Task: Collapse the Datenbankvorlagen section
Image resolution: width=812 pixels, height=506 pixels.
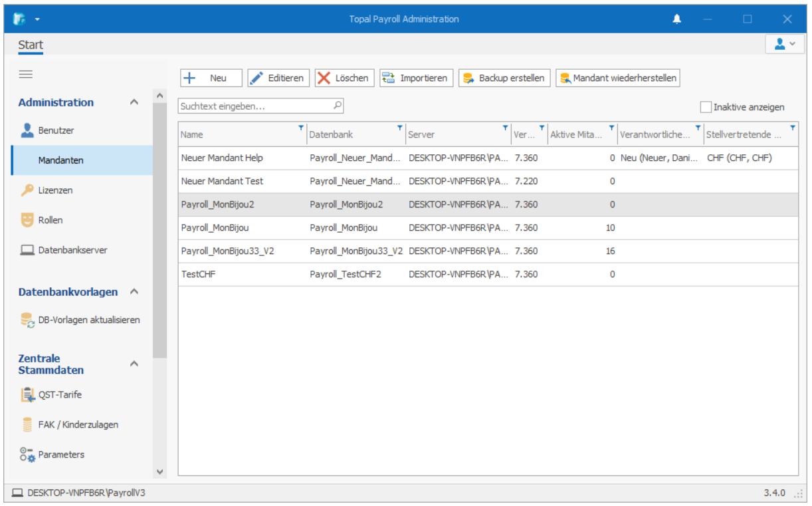Action: coord(134,292)
